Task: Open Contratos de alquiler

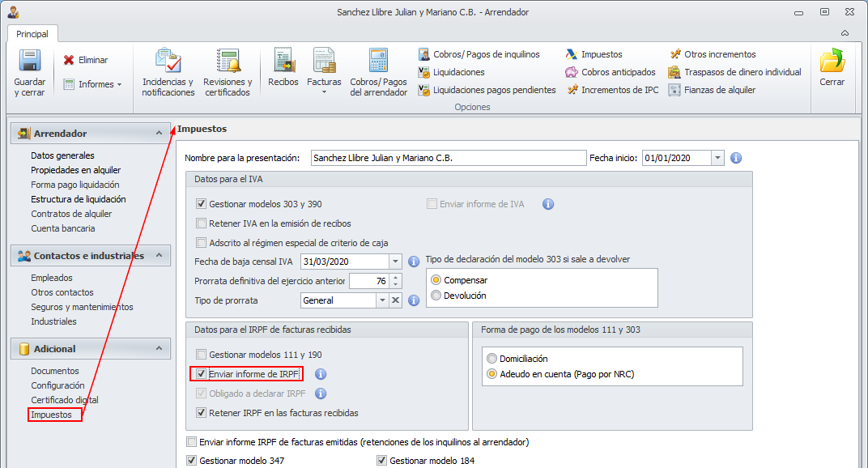Action: [71, 214]
